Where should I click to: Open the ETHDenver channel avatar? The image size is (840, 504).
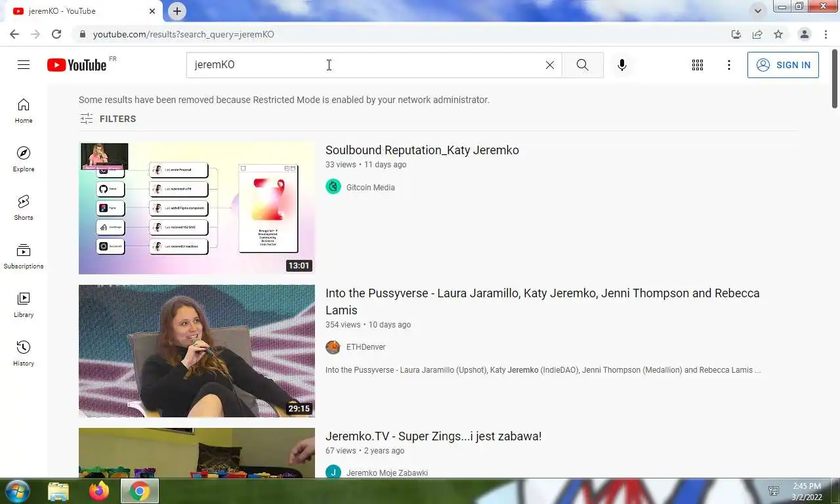click(x=333, y=347)
